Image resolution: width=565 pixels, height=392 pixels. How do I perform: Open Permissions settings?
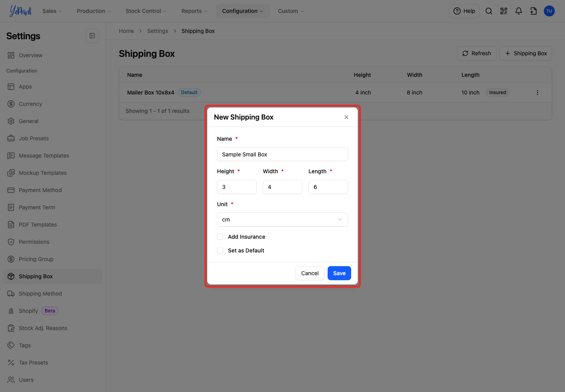pos(53,242)
